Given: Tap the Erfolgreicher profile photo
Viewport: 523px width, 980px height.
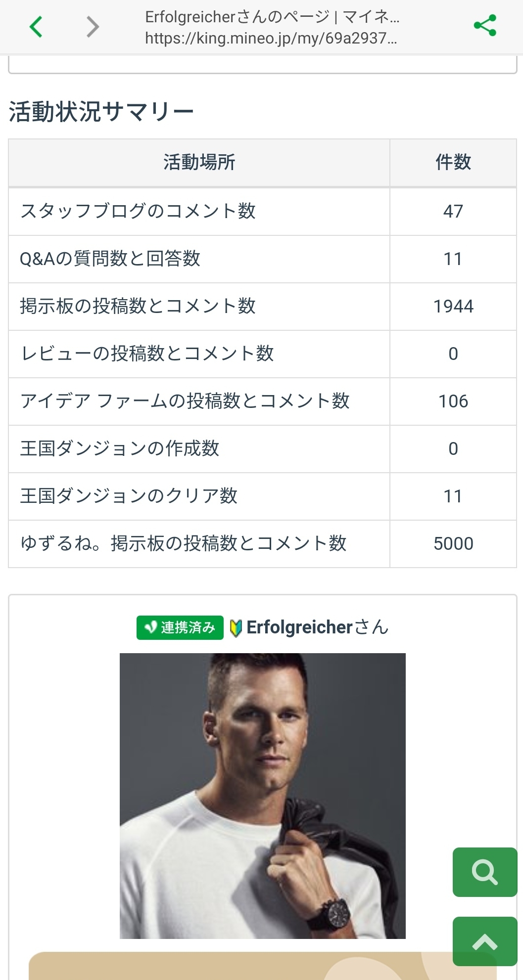Looking at the screenshot, I should pyautogui.click(x=262, y=796).
